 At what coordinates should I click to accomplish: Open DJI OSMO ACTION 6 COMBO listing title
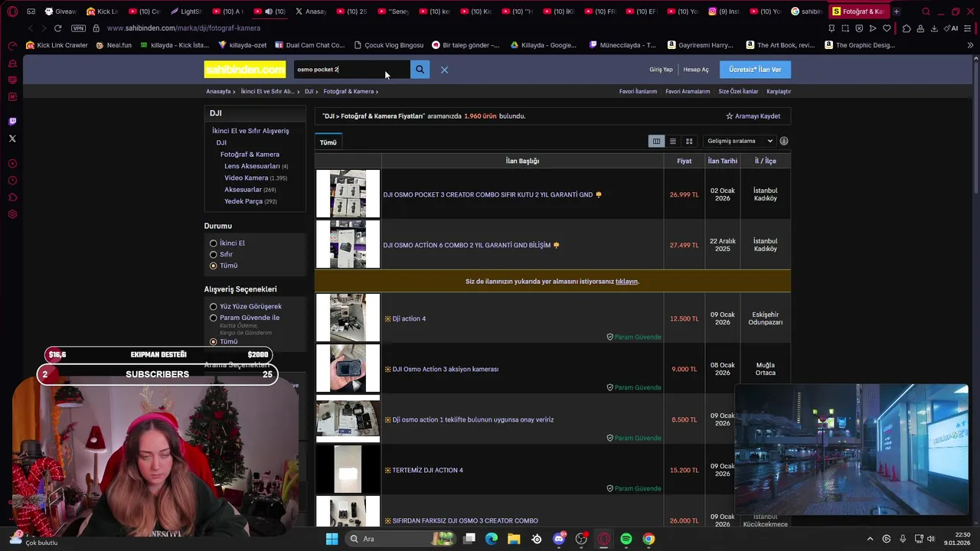[467, 246]
